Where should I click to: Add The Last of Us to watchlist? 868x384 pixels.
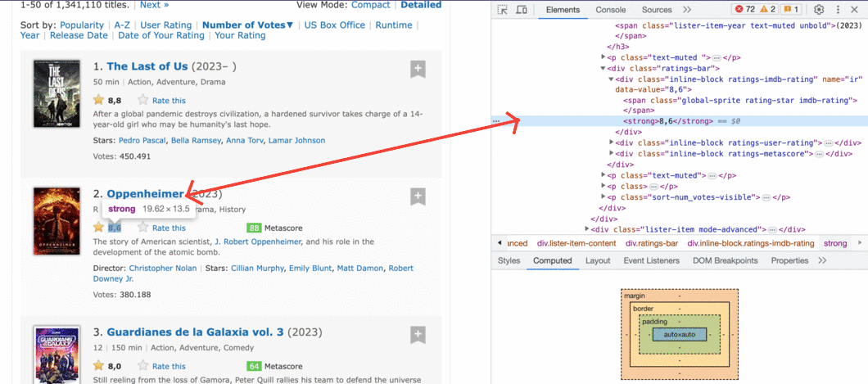click(418, 70)
